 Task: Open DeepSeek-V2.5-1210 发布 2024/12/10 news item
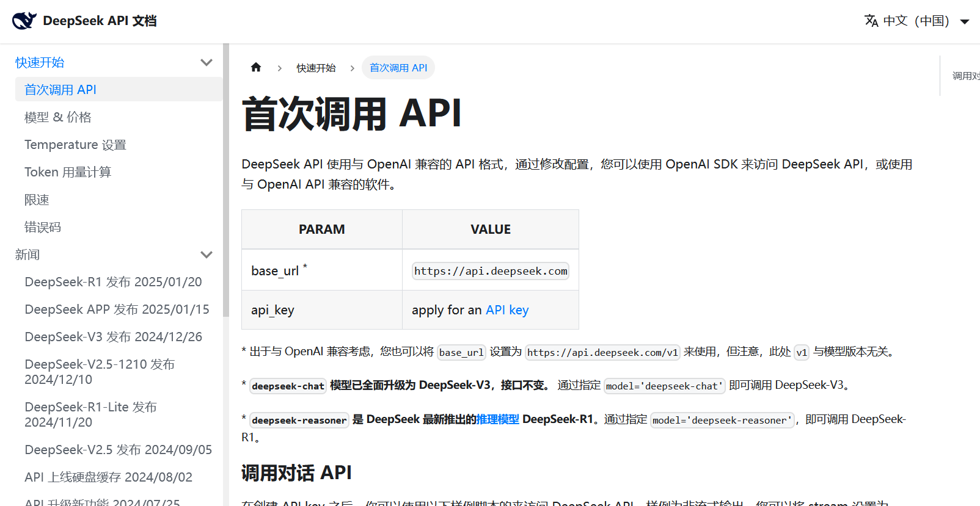(100, 372)
